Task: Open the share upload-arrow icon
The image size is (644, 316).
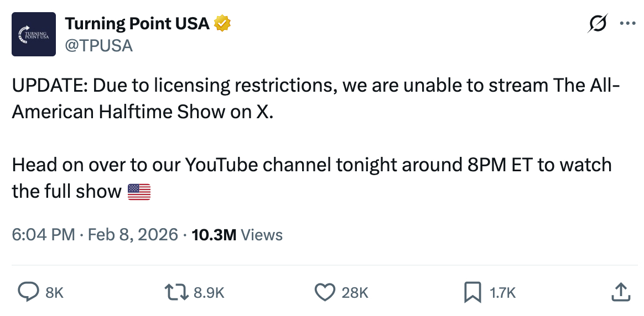Action: click(x=620, y=292)
